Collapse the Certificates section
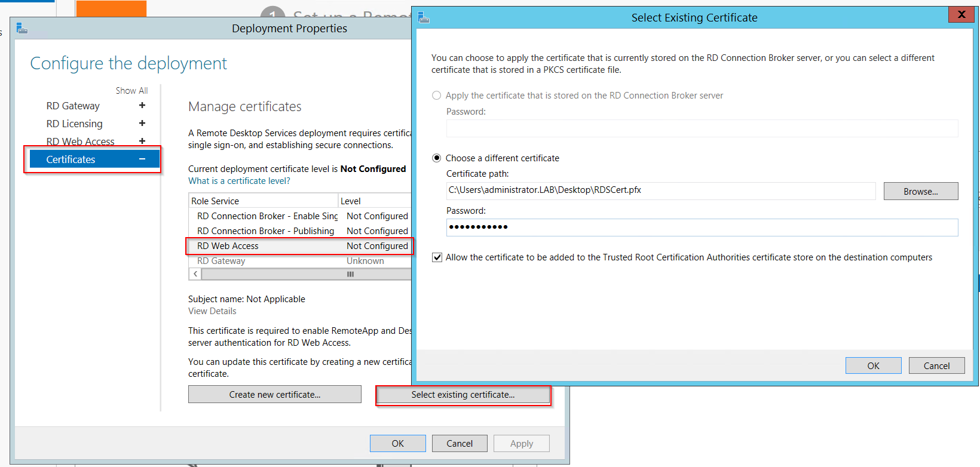 point(142,159)
